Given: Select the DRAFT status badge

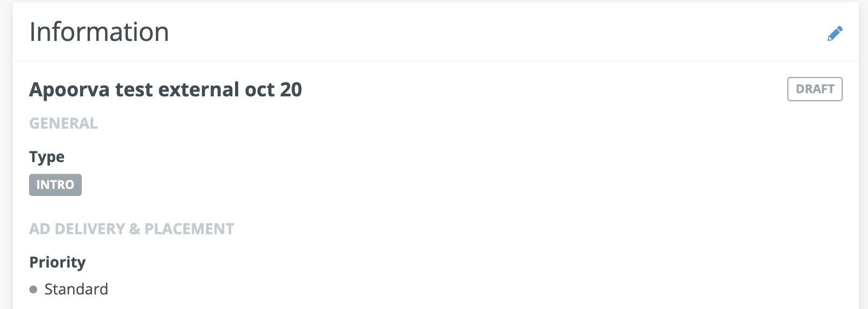Looking at the screenshot, I should [815, 89].
